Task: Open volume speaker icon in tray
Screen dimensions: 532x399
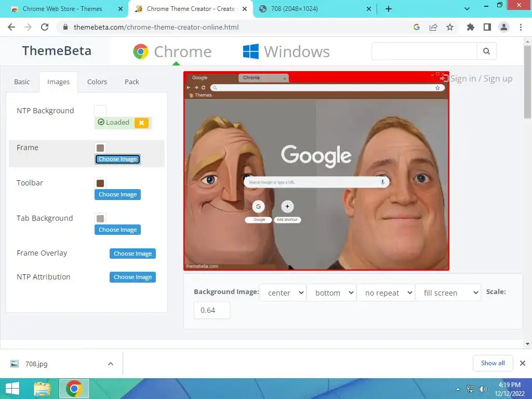Action: (x=483, y=389)
